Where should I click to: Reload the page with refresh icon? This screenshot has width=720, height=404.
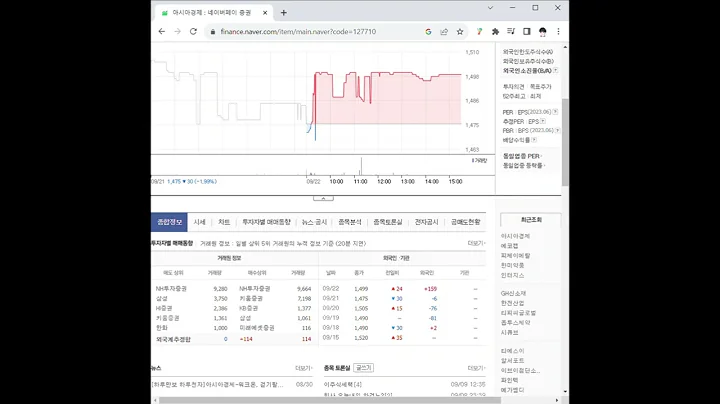pos(193,31)
